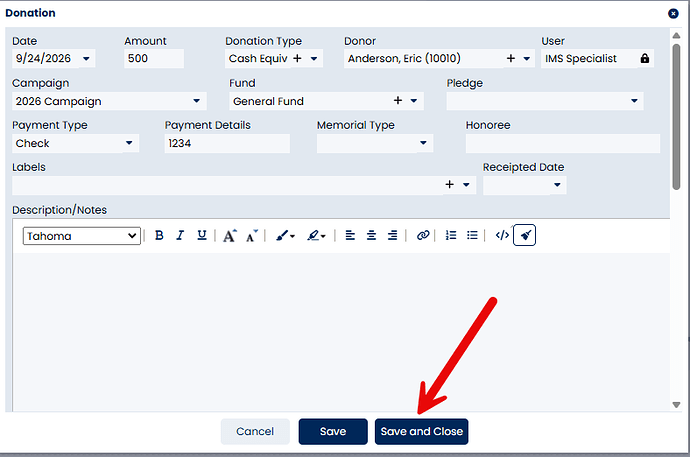The image size is (690, 457).
Task: Open the Campaign dropdown
Action: (197, 101)
